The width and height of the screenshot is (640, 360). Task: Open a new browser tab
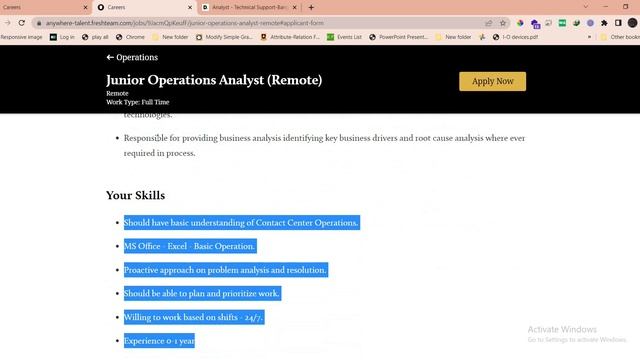(311, 7)
